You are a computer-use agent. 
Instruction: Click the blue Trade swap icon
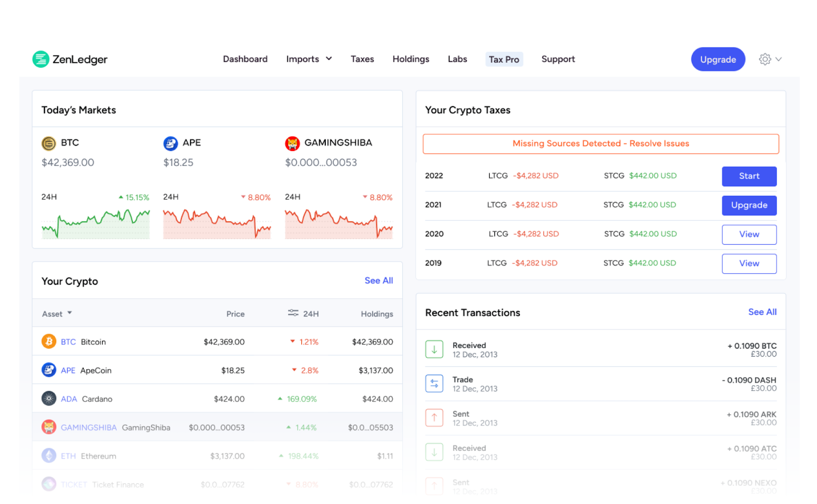pos(434,384)
